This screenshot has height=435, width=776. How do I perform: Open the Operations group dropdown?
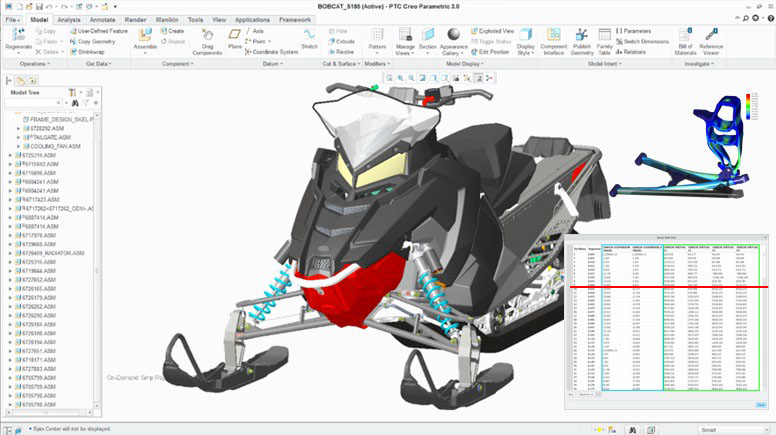35,64
